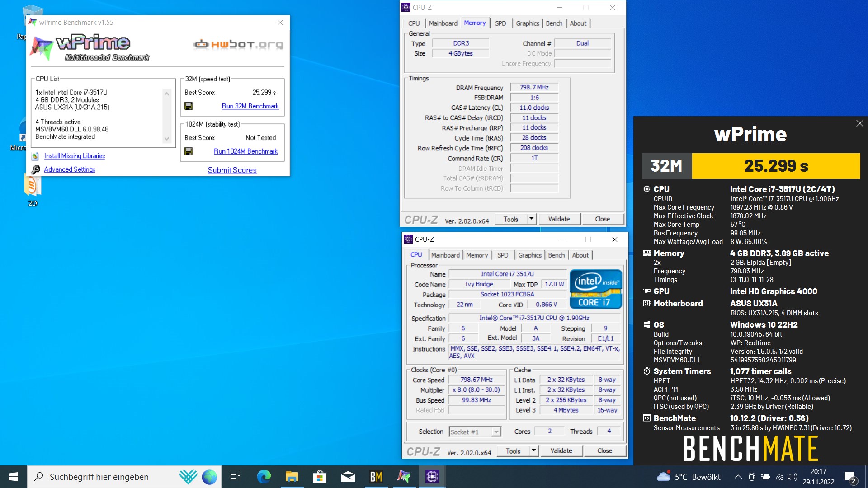
Task: Select the Bench tab in upper CPU-Z window
Action: (554, 23)
